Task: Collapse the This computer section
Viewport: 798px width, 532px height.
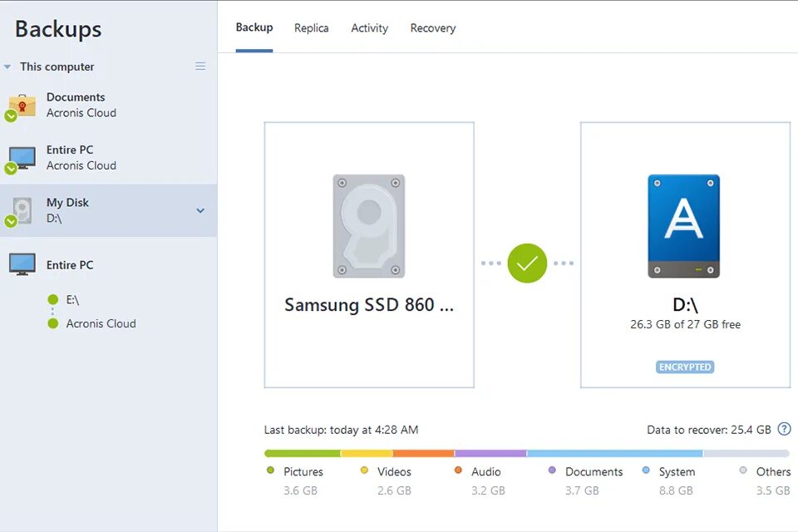Action: [x=8, y=66]
